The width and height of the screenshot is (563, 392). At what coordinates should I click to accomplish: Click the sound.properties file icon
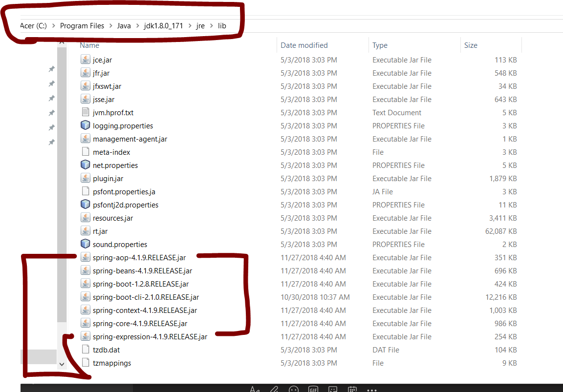click(85, 244)
